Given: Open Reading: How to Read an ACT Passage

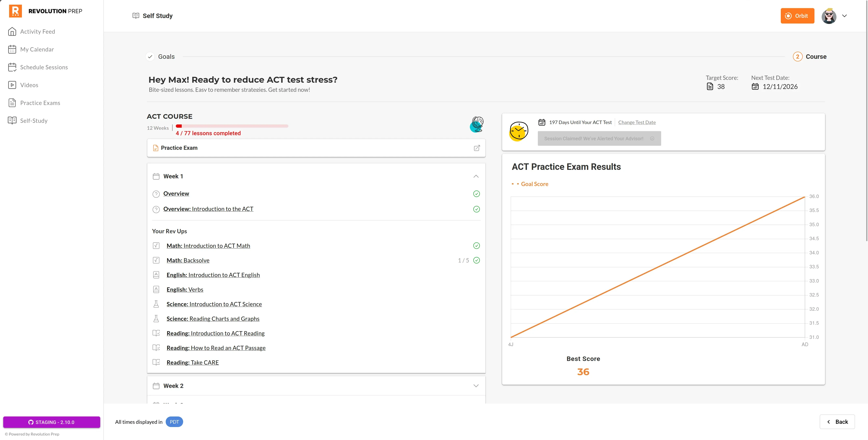Looking at the screenshot, I should pos(216,348).
